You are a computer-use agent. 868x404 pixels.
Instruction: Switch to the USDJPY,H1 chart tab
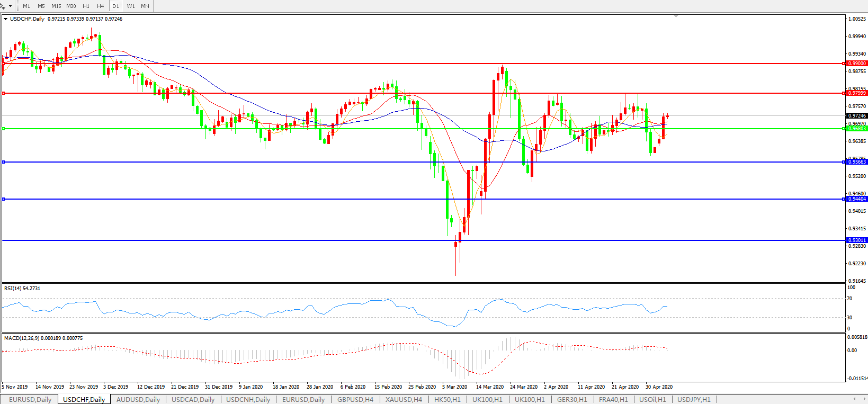(694, 399)
